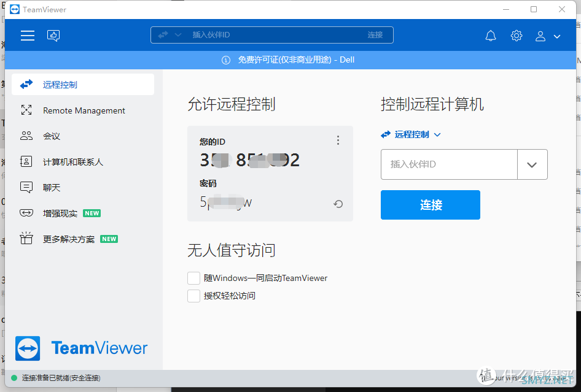Open the hamburger menu in header
The width and height of the screenshot is (581, 392).
coord(28,36)
